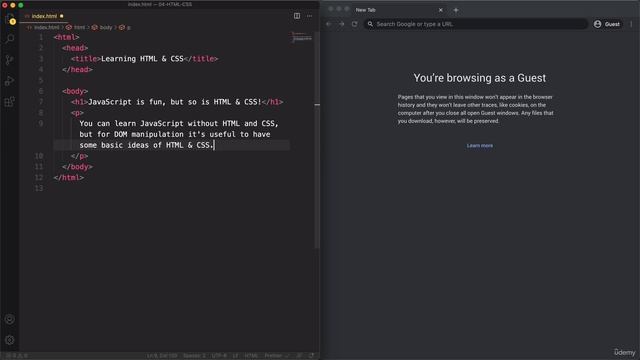Click the text 'but for DOM manipulation'
This screenshot has height=360, width=640.
coord(131,134)
